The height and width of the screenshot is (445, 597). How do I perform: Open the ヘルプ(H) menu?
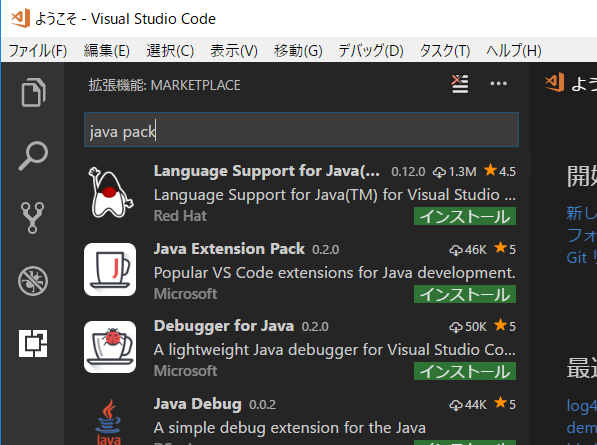click(x=514, y=51)
